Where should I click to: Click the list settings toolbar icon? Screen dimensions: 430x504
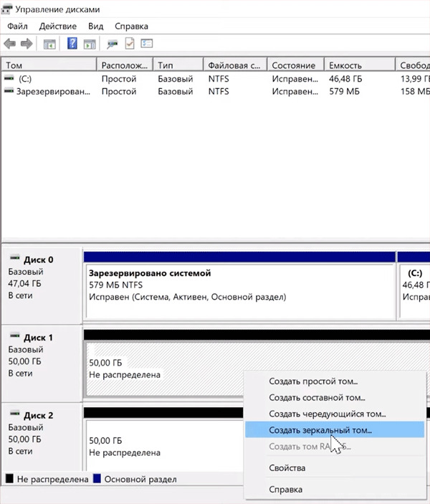click(147, 44)
